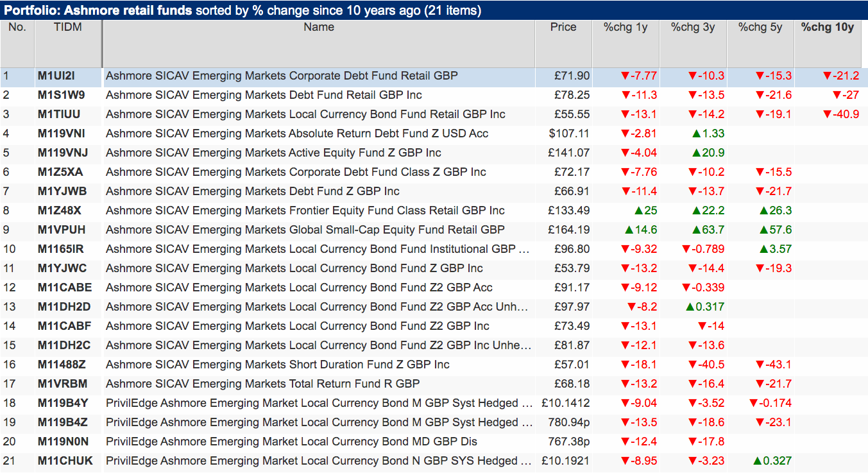Viewport: 868px width, 473px height.
Task: Select ticker M1S1W9
Action: point(61,95)
